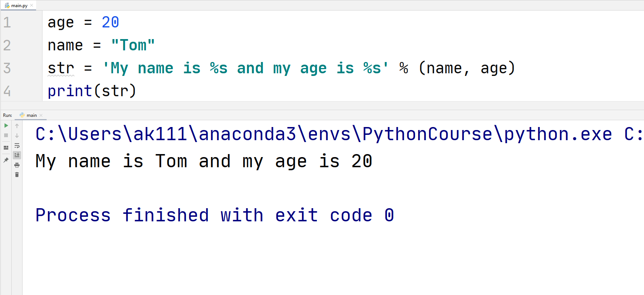This screenshot has height=295, width=644.
Task: Click the format string 'My name is %s...'
Action: click(246, 68)
